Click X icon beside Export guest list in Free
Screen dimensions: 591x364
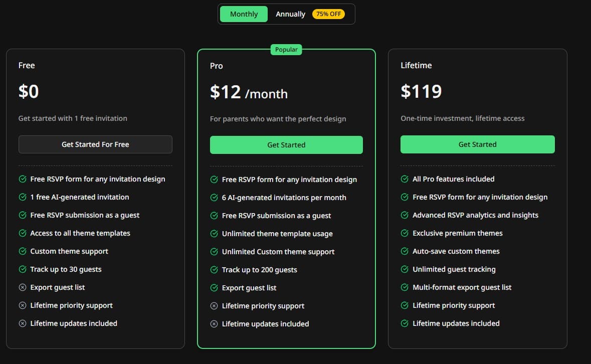click(23, 287)
